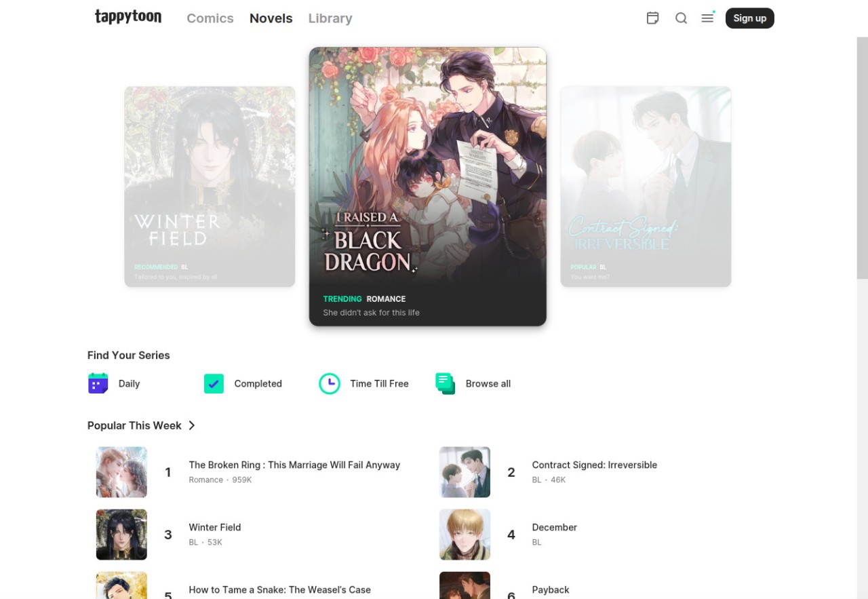Click the vertical page scrollbar
868x599 pixels.
[x=862, y=157]
